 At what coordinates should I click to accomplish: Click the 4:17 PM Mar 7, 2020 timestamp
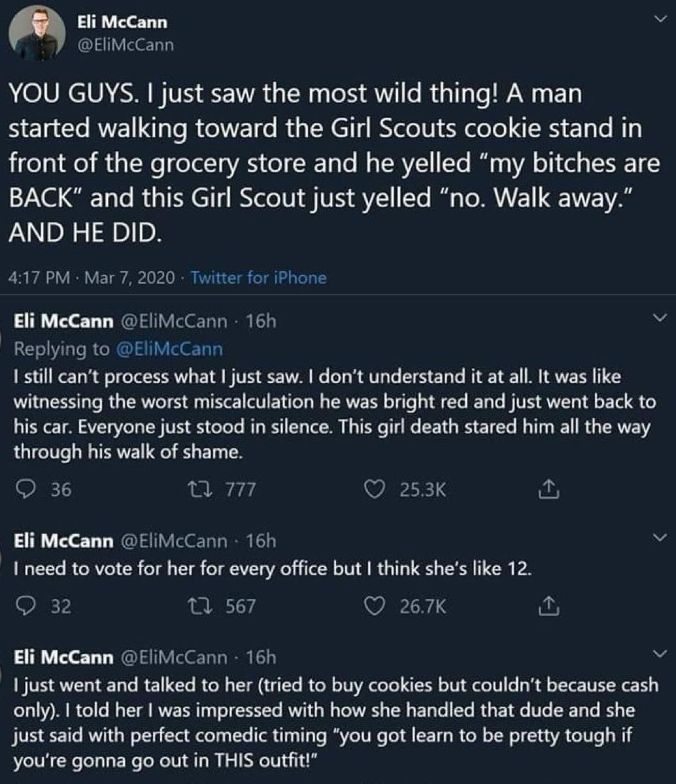tap(92, 278)
